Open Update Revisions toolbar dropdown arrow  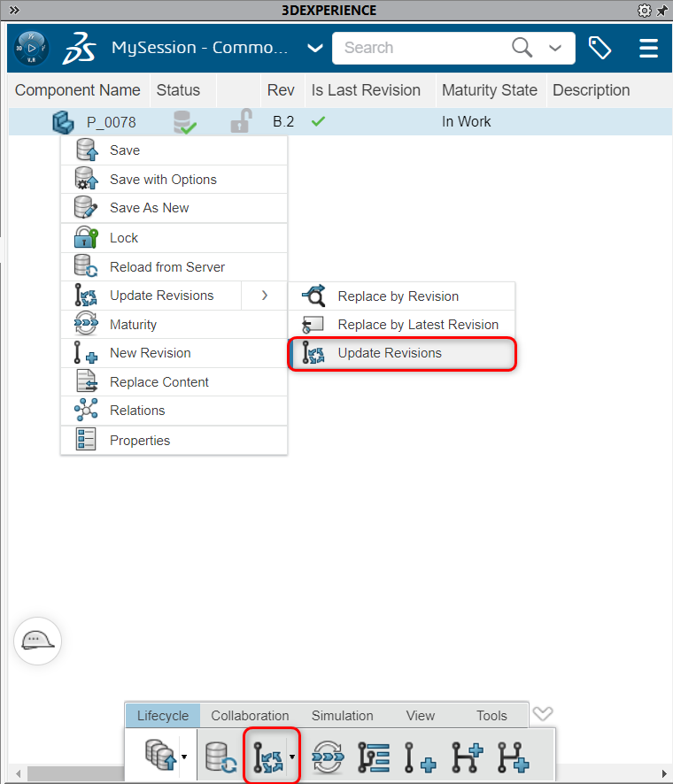[292, 757]
